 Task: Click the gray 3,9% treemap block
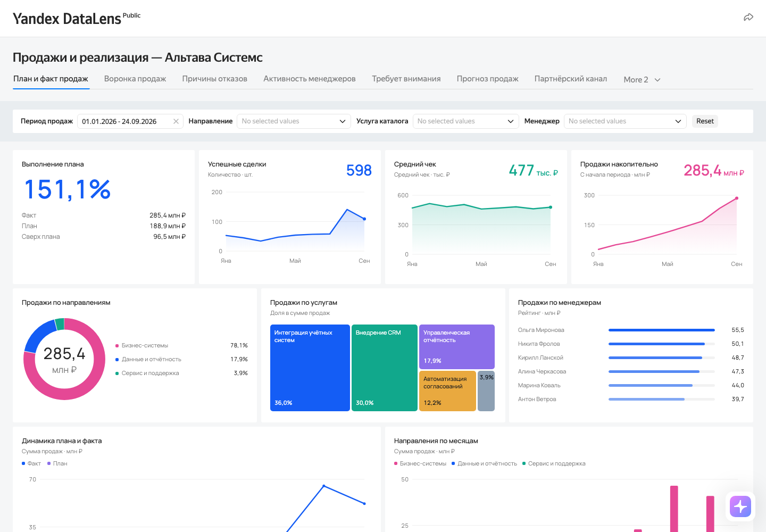[486, 391]
